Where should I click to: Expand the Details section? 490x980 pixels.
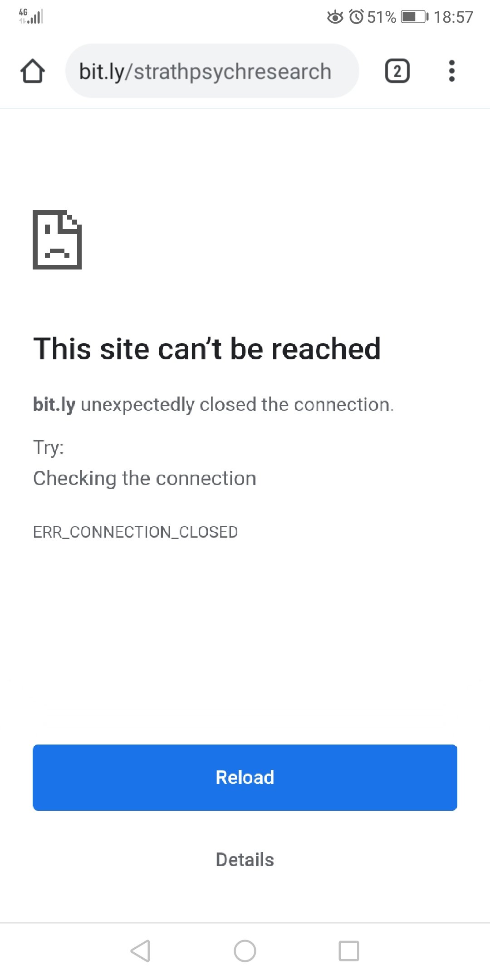click(x=245, y=860)
